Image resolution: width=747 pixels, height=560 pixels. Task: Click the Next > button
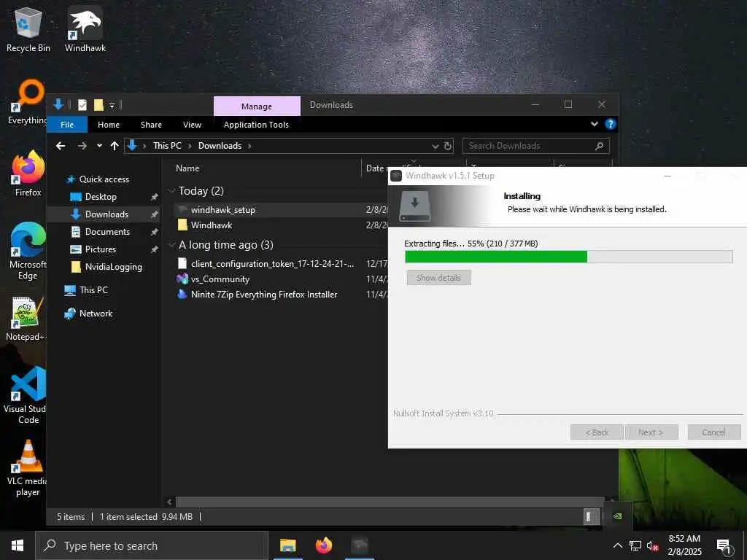point(651,432)
